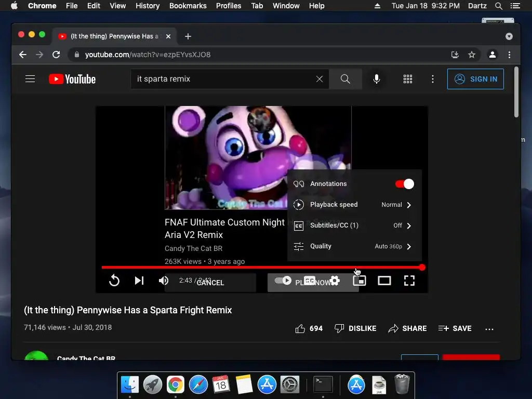Click the page scrollbar
The width and height of the screenshot is (532, 399).
[x=516, y=91]
